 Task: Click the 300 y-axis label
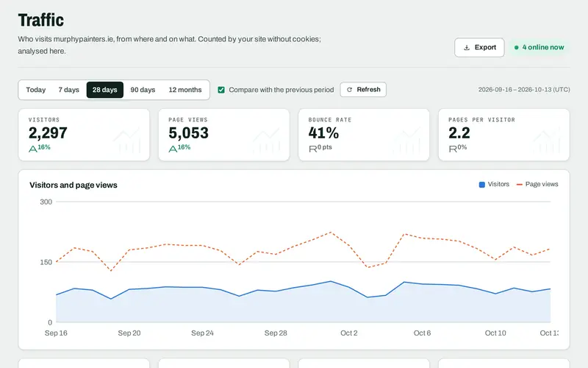[x=46, y=202]
